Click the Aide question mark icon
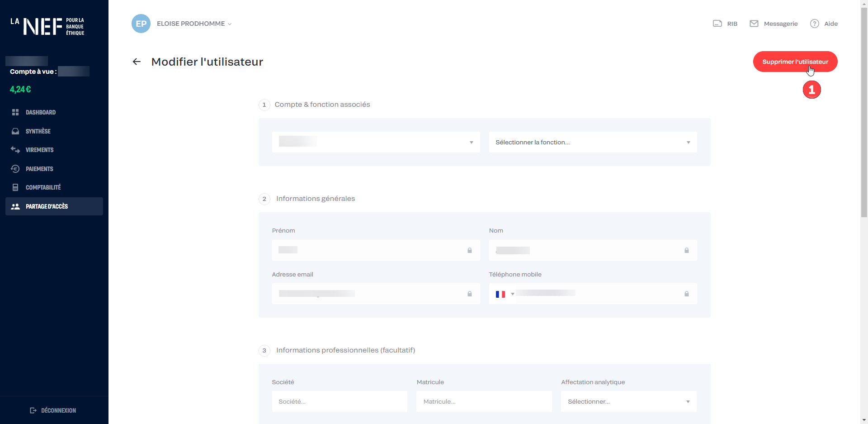868x424 pixels. tap(814, 24)
